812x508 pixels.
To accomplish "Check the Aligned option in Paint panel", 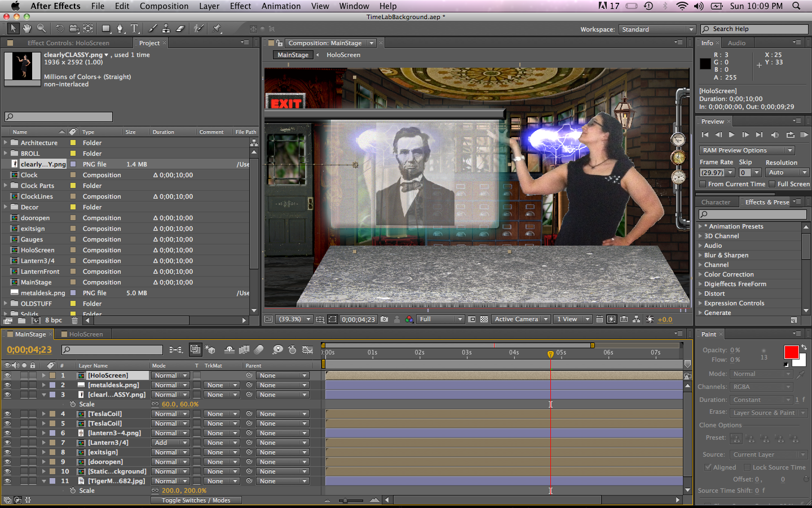I will [709, 467].
